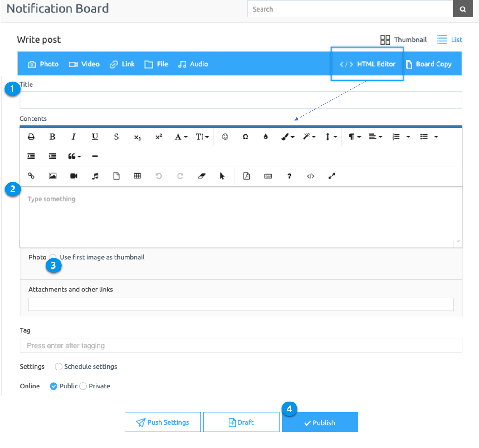Enable Schedule settings option
The image size is (479, 448).
58,366
